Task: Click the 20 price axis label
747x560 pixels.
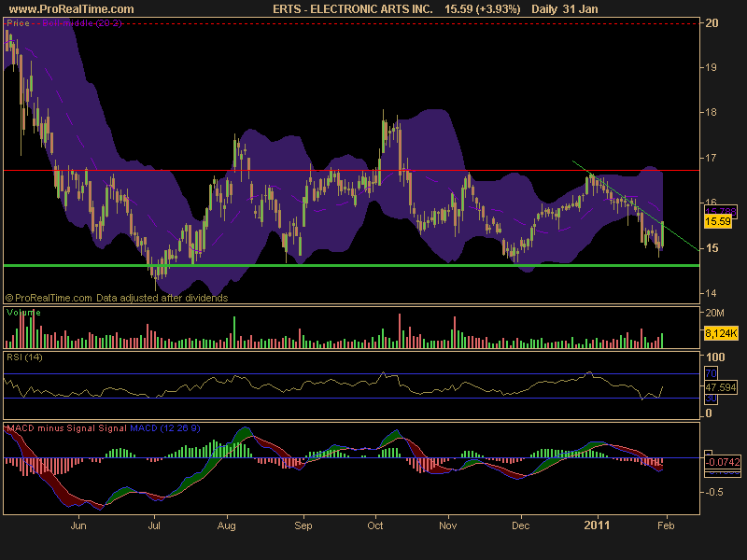Action: [712, 22]
